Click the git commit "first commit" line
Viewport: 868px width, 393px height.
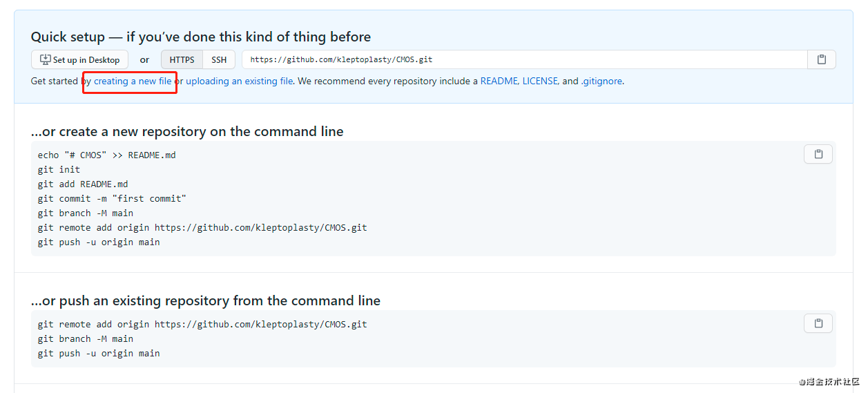[112, 199]
